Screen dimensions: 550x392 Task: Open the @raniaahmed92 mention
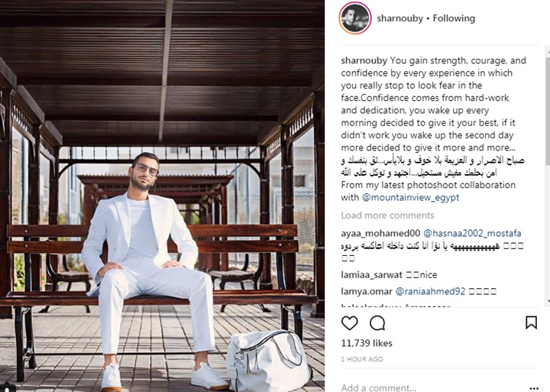click(x=430, y=291)
